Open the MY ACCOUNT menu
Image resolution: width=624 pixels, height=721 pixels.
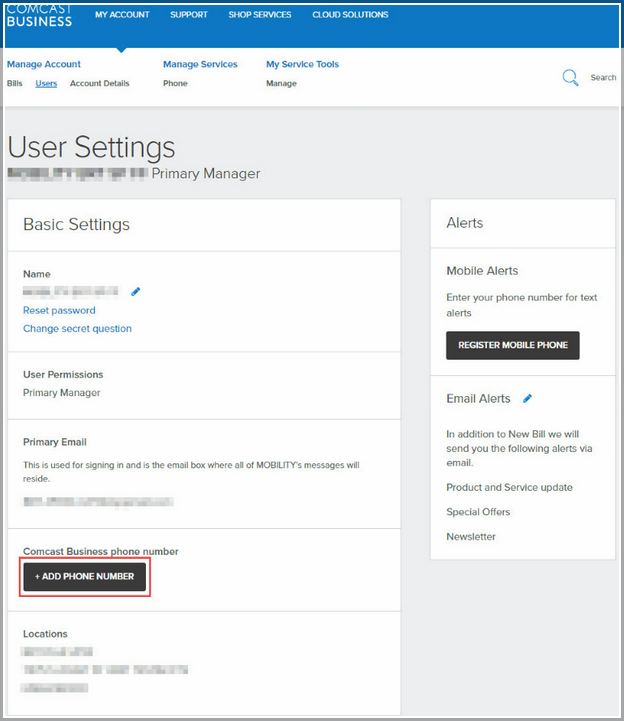pyautogui.click(x=122, y=15)
